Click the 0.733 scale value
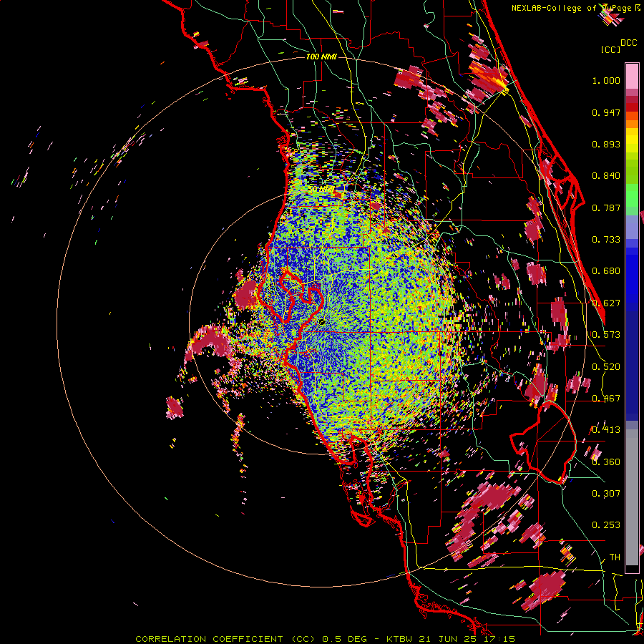This screenshot has height=644, width=644. 606,240
